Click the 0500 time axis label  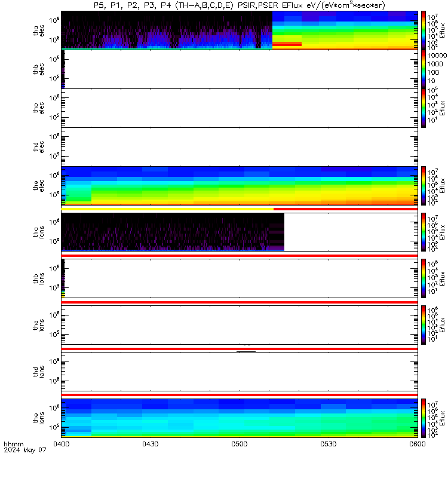point(240,444)
